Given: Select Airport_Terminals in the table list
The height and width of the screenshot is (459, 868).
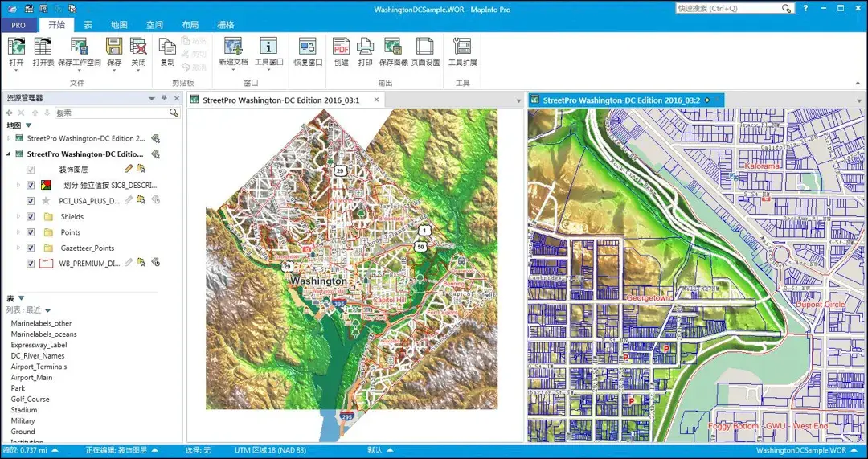Looking at the screenshot, I should (39, 367).
